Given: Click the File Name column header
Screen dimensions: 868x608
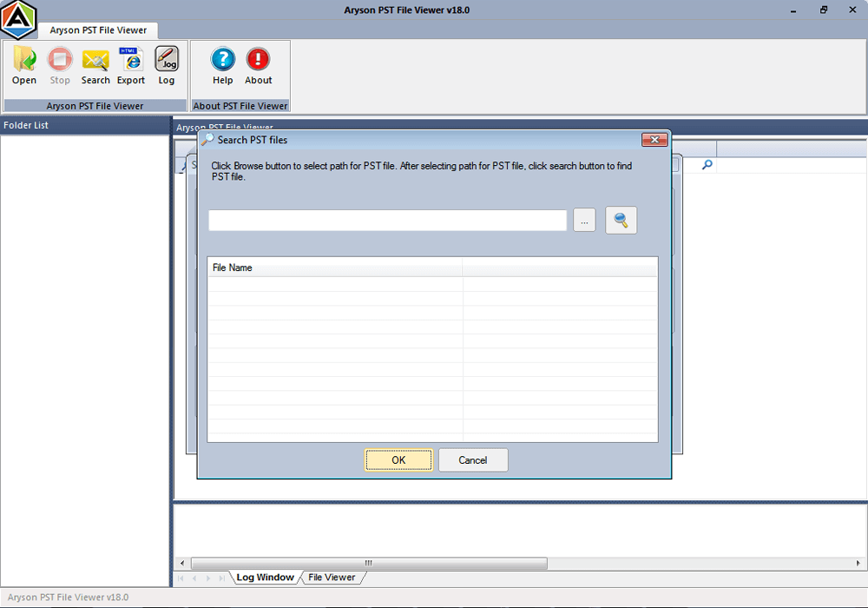Looking at the screenshot, I should pyautogui.click(x=335, y=268).
